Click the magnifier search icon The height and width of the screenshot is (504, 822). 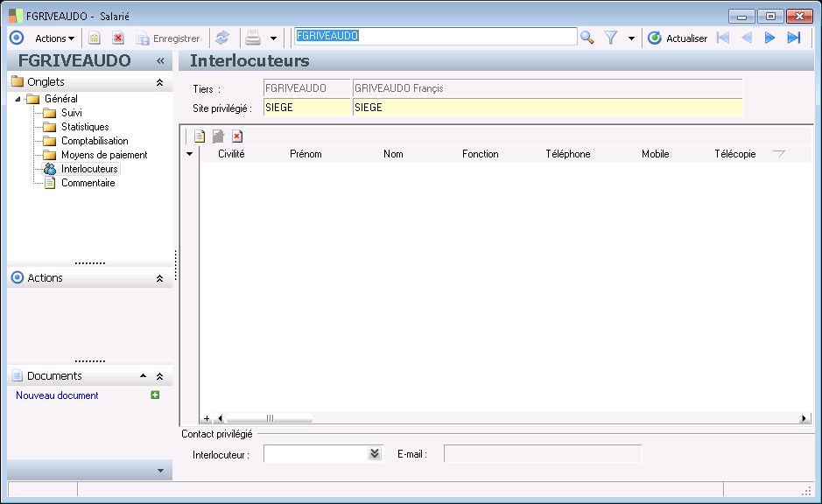click(x=587, y=38)
